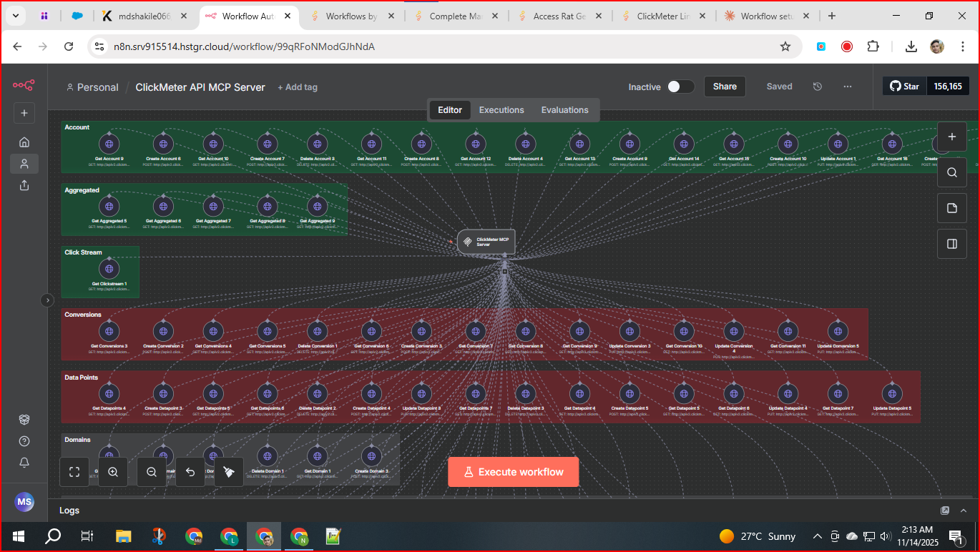Screen dimensions: 980x552
Task: Open the notifications bell in sidebar
Action: click(x=24, y=463)
